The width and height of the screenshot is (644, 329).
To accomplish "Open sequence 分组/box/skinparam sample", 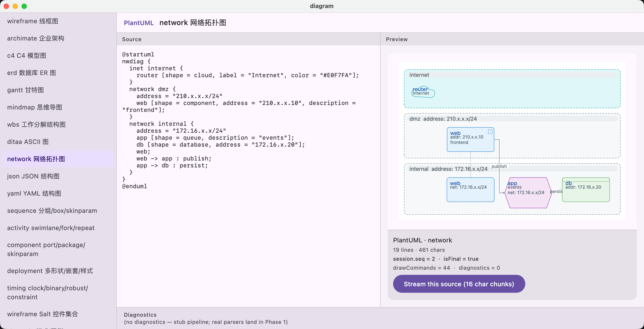I will click(58, 211).
